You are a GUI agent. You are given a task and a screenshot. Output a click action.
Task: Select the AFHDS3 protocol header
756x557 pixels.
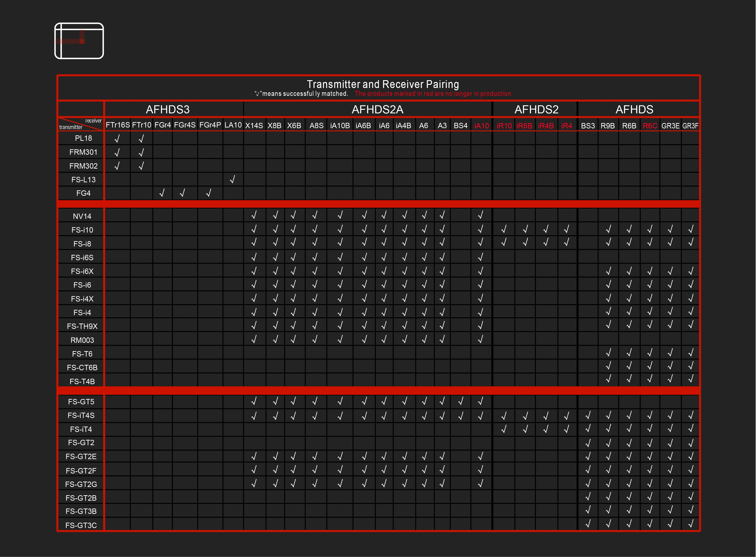(168, 110)
